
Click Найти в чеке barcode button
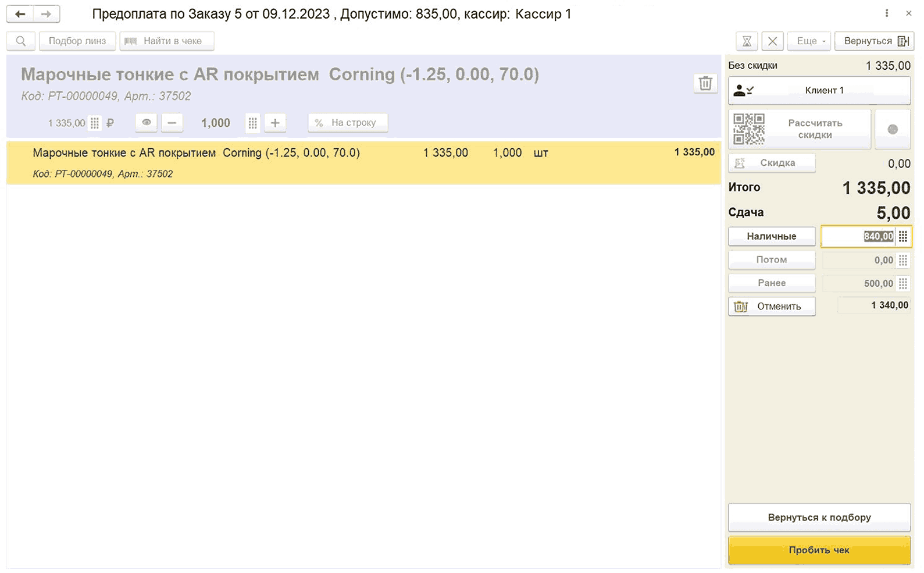click(x=167, y=41)
